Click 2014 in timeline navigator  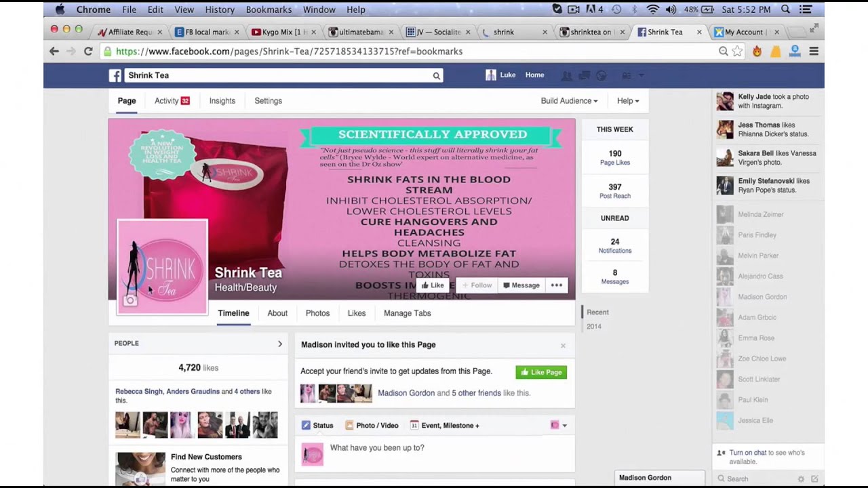click(x=594, y=327)
